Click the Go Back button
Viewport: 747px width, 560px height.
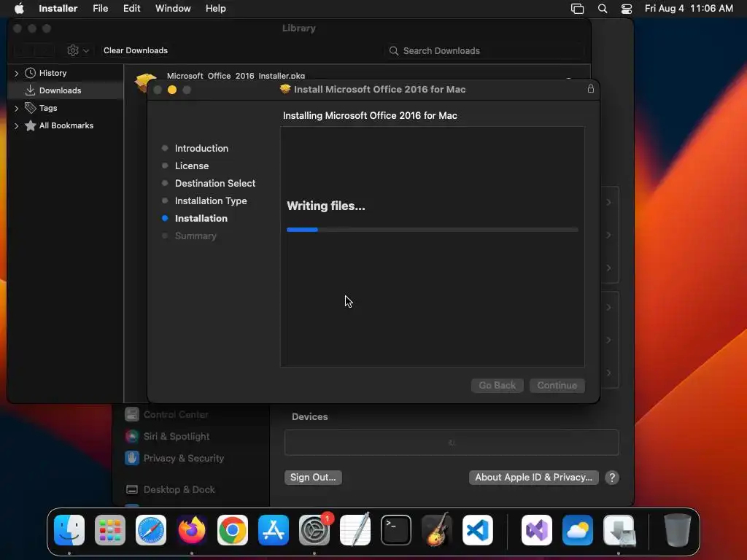pos(498,385)
